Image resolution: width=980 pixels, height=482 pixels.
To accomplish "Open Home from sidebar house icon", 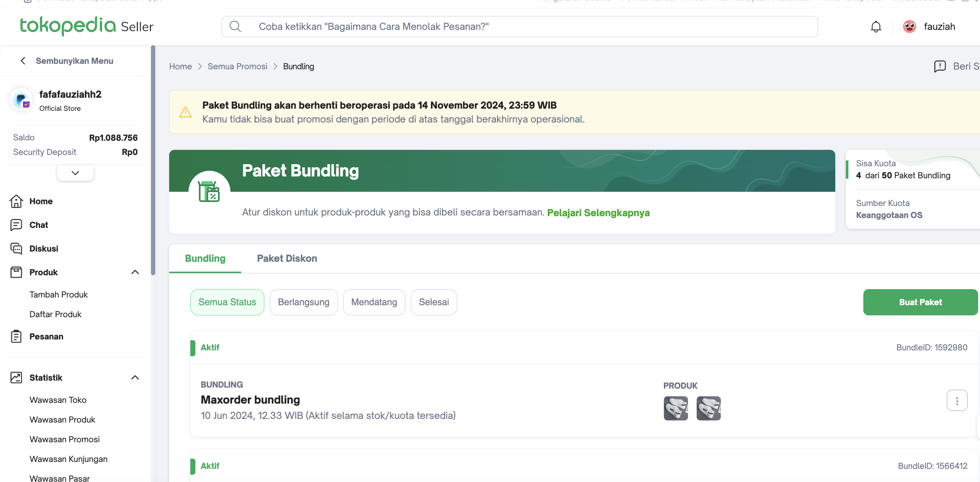I will tap(16, 201).
